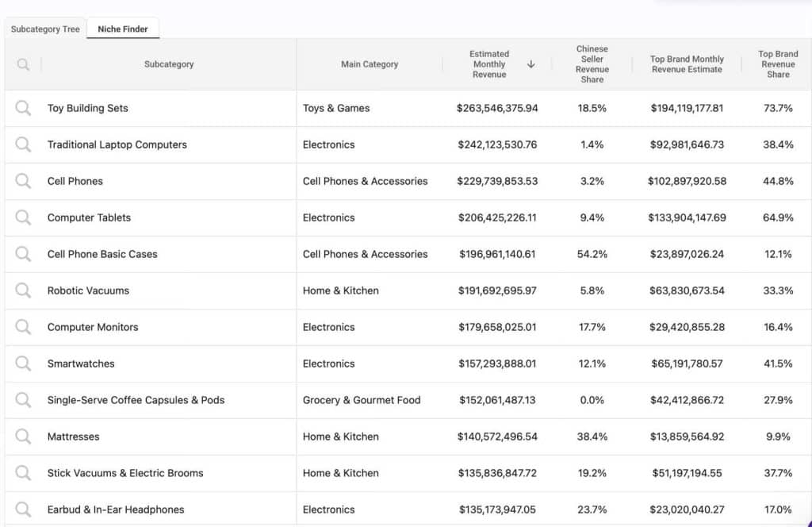
Task: Select the search icon for Traditional Laptop Computers
Action: click(x=21, y=144)
